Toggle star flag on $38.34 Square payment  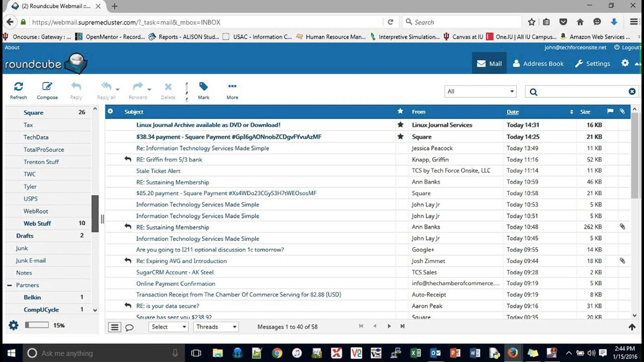400,137
